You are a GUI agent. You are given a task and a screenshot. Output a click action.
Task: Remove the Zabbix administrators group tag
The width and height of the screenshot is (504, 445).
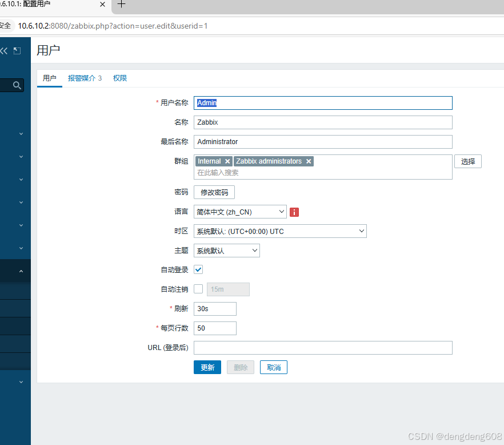(x=309, y=161)
